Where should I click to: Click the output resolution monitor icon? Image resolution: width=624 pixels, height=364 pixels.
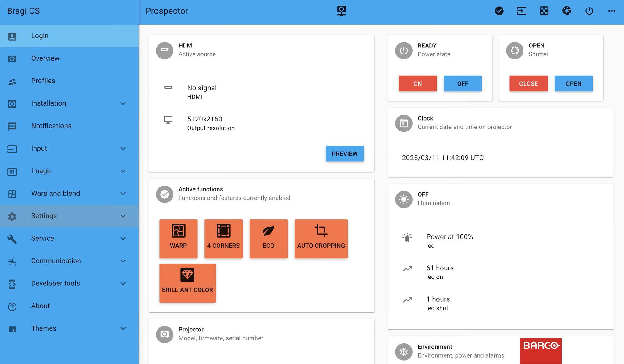point(168,120)
